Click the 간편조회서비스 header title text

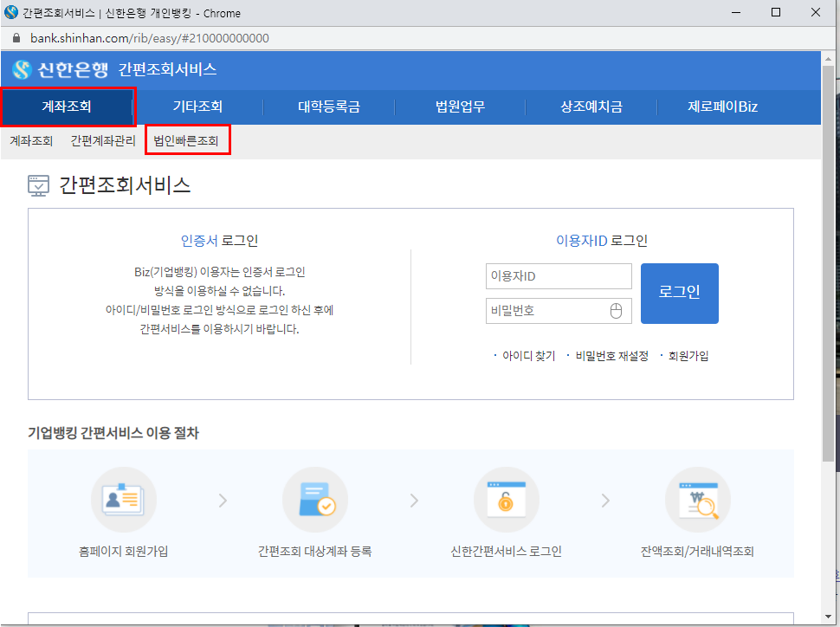click(x=167, y=69)
